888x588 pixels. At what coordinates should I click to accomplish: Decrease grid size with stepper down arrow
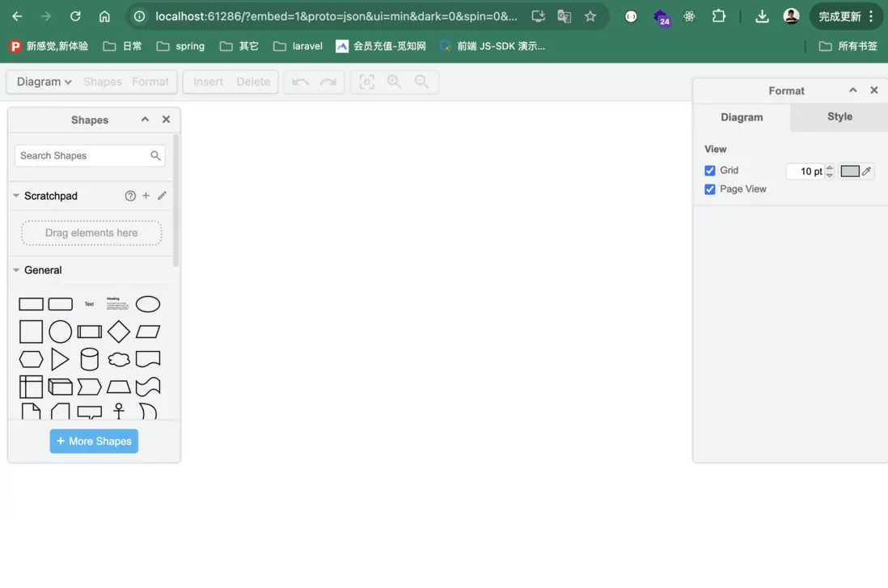[x=830, y=175]
